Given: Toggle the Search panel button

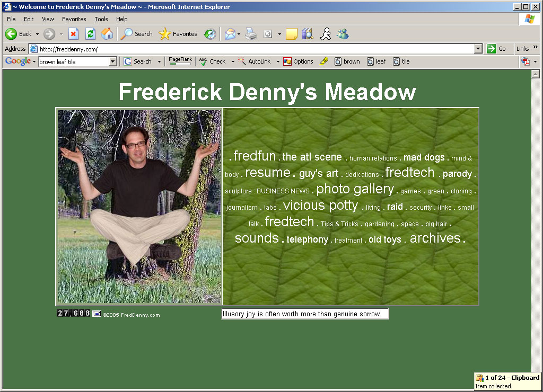Looking at the screenshot, I should point(137,34).
